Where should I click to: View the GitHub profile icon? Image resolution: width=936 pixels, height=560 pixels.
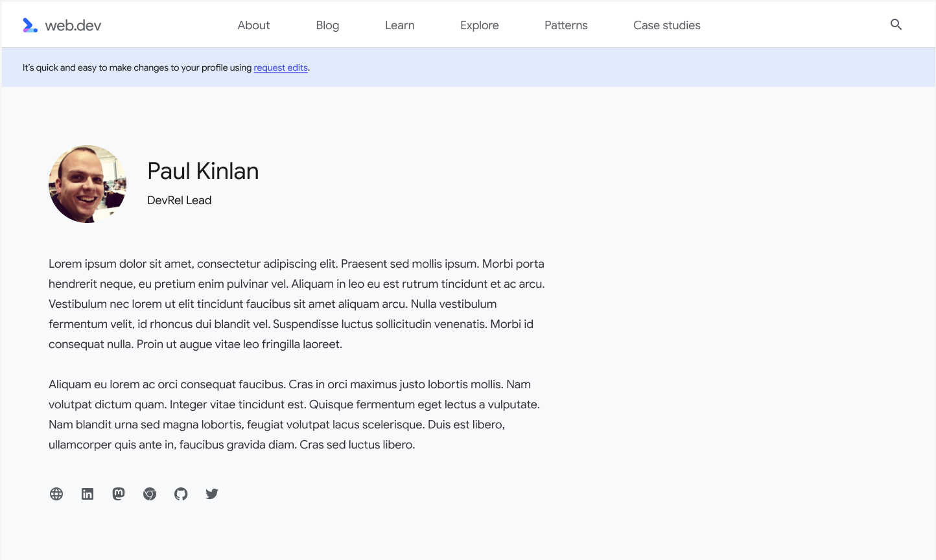[x=181, y=493]
